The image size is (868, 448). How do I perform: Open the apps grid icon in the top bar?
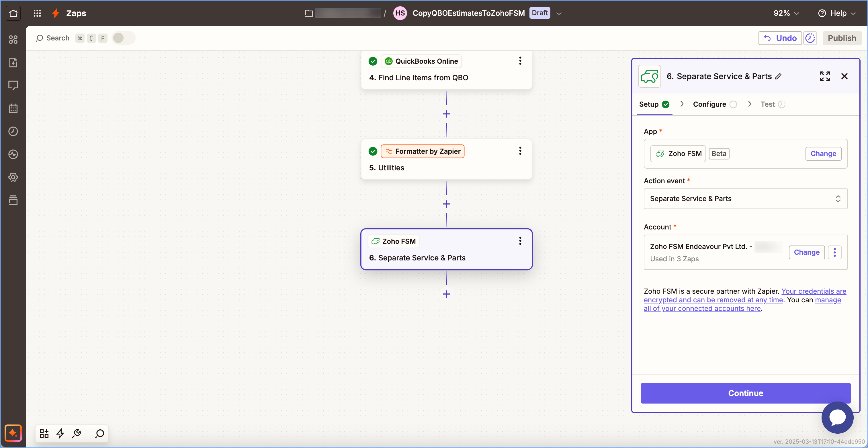[x=37, y=13]
